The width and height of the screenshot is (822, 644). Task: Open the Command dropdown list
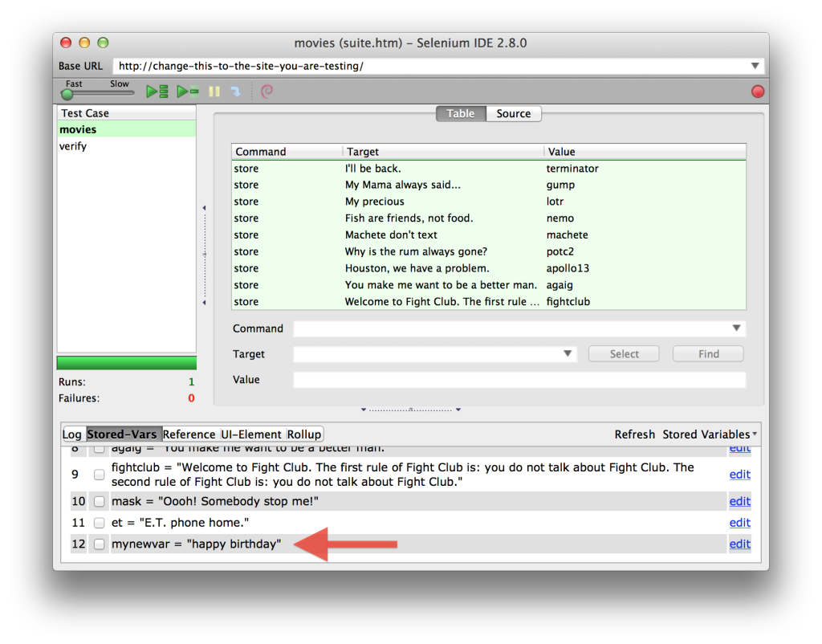coord(737,328)
